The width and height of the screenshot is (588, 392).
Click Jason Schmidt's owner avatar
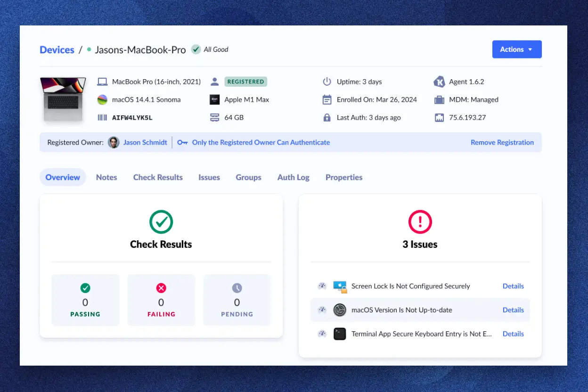(x=113, y=142)
